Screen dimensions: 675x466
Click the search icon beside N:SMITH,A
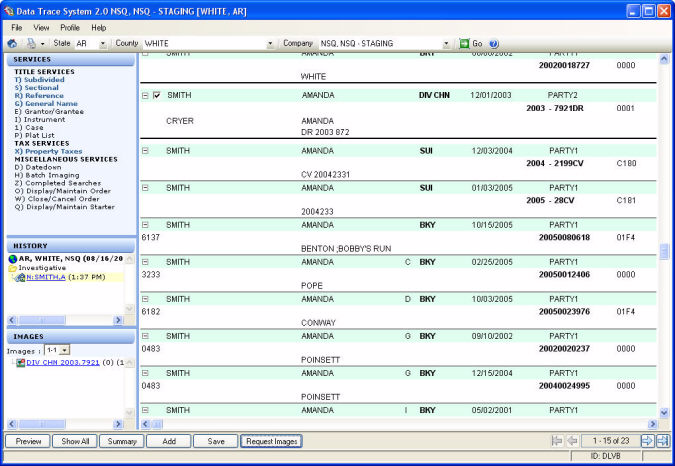pyautogui.click(x=20, y=278)
